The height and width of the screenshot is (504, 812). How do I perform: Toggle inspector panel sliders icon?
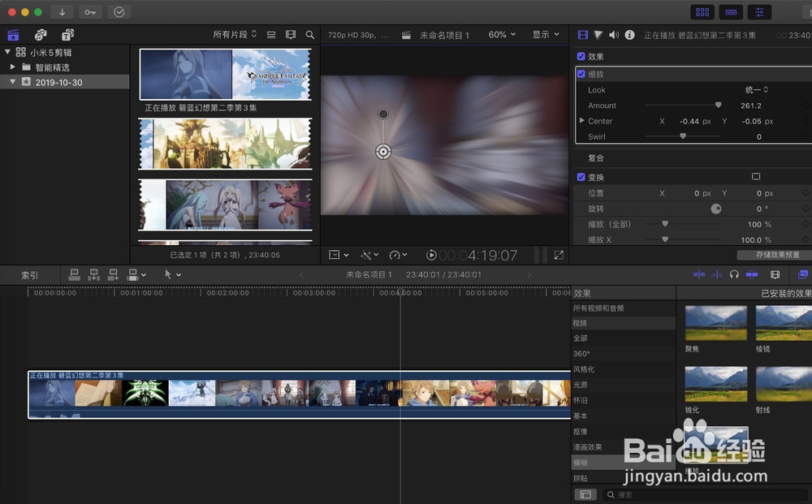pyautogui.click(x=759, y=12)
